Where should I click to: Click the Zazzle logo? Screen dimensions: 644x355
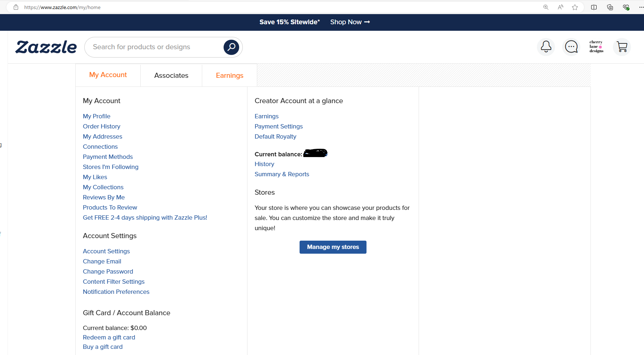46,47
